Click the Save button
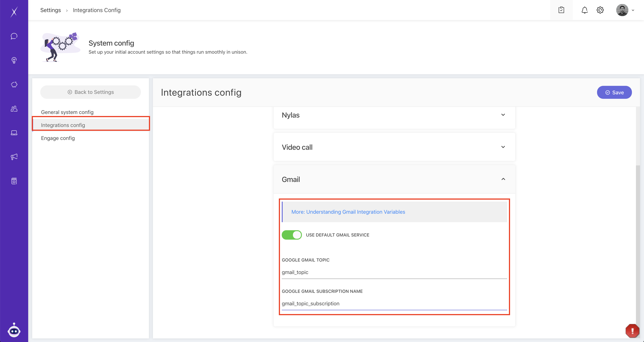Viewport: 644px width, 342px height. pos(614,93)
